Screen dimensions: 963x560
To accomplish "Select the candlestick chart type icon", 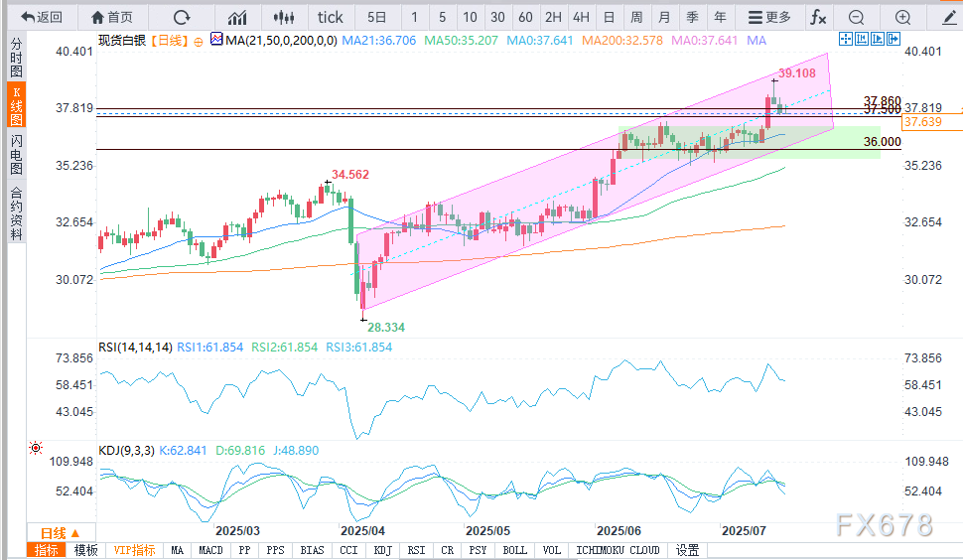I will (x=284, y=17).
